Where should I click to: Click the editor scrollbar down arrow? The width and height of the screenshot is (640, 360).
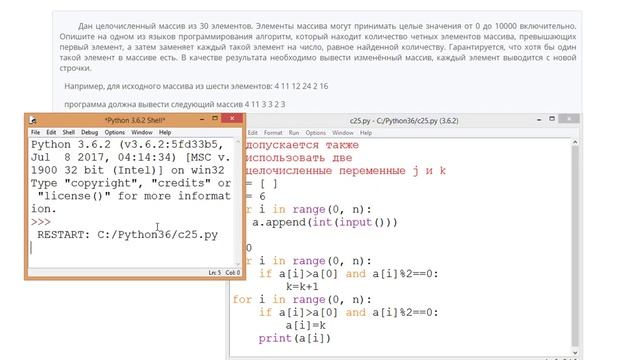575,353
